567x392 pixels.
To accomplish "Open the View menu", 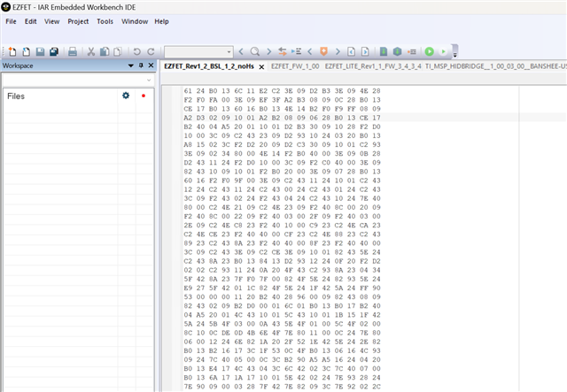I will (51, 21).
